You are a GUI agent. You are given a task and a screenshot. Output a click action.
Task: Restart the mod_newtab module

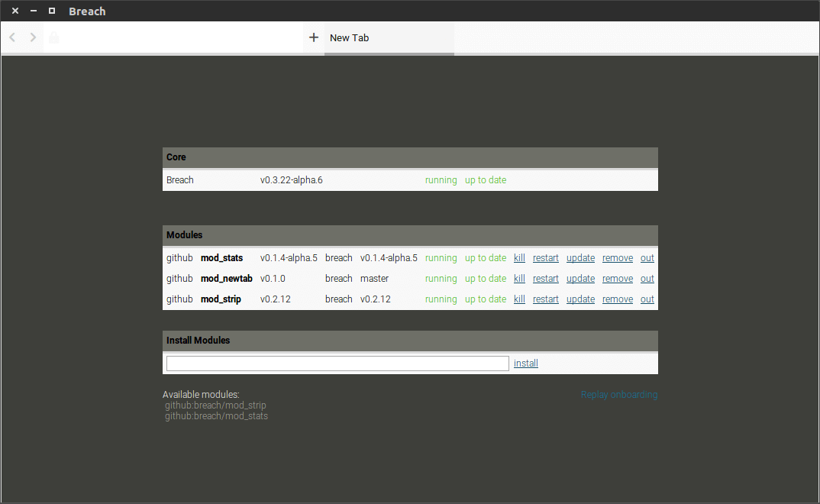click(x=545, y=279)
